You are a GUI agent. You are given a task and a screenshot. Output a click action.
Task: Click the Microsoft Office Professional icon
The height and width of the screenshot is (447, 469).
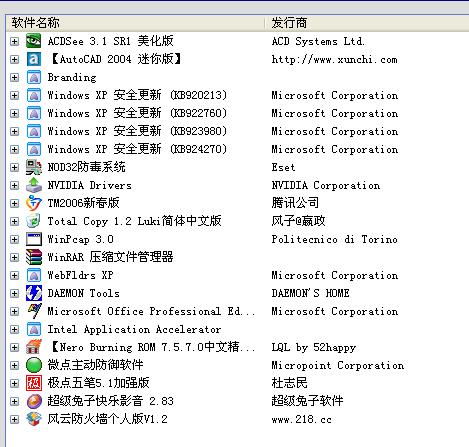point(34,311)
